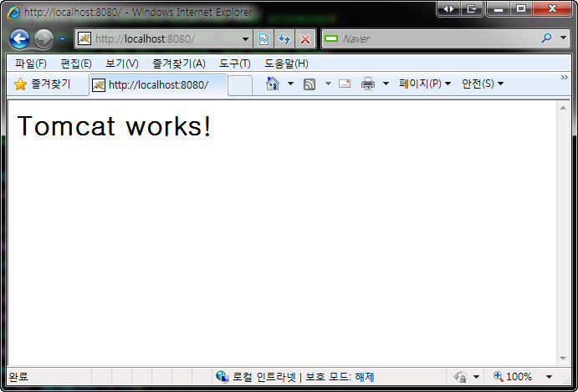Open the Home button dropdown arrow

click(x=290, y=84)
